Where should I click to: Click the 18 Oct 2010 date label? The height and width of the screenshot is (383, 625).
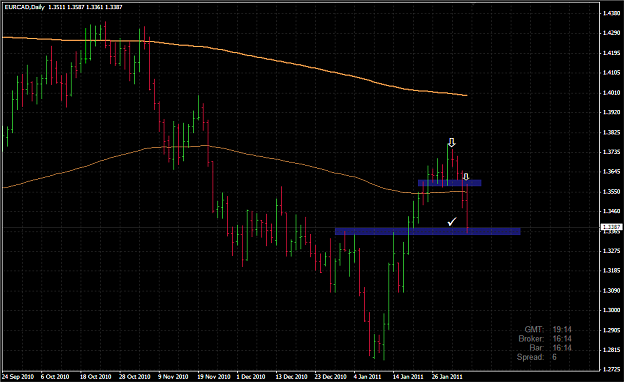(x=95, y=377)
